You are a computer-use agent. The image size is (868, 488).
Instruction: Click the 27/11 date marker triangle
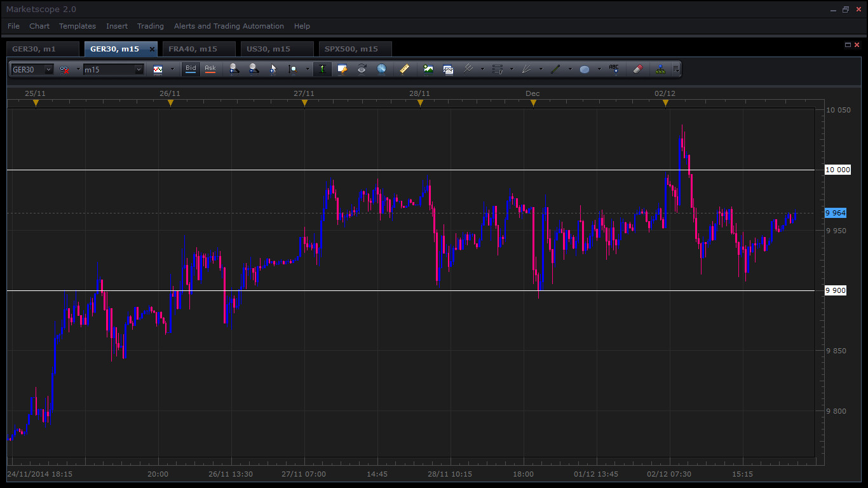coord(304,103)
